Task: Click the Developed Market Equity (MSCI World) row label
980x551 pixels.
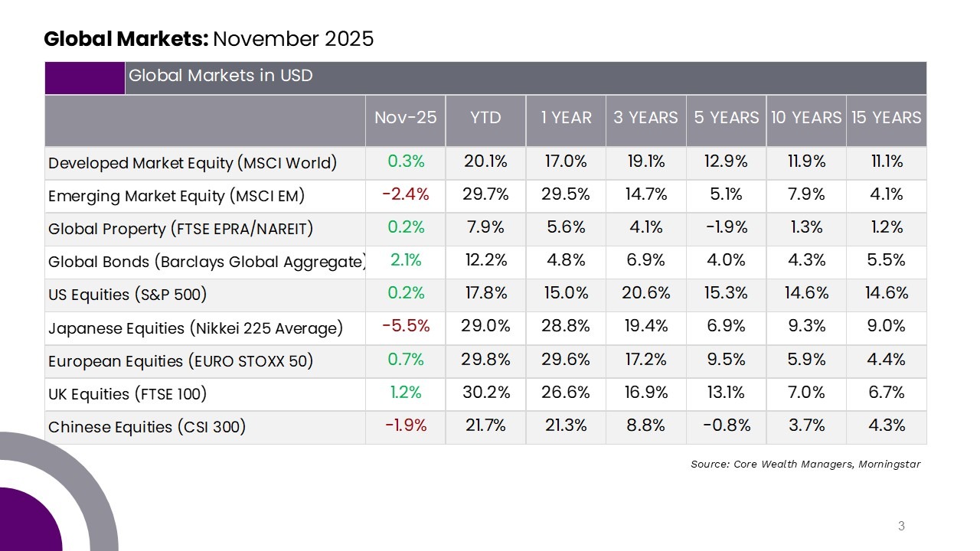Action: (192, 163)
